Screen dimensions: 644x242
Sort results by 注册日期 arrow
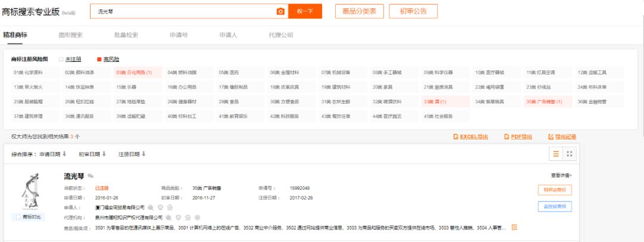pyautogui.click(x=143, y=154)
